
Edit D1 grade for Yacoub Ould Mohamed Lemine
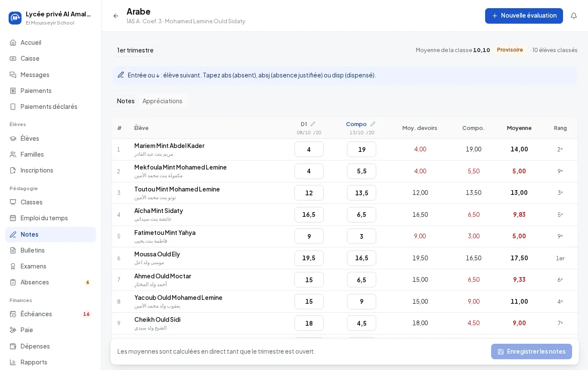pos(309,302)
